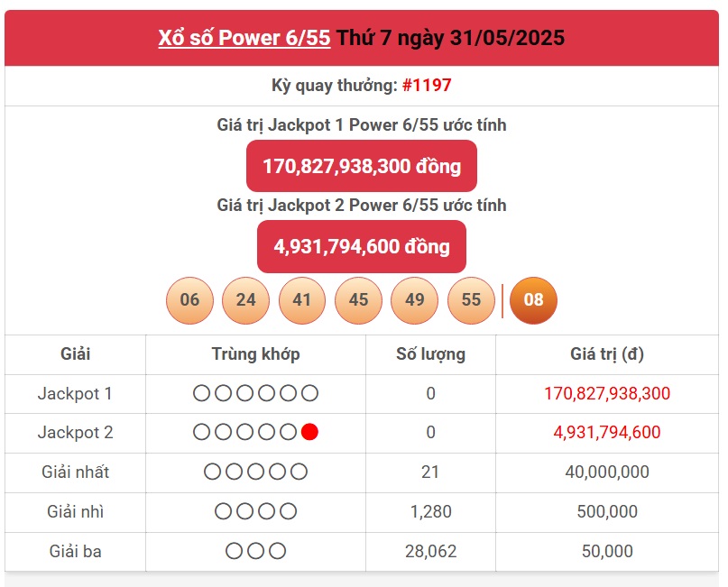Click the Số lượng column header
Image resolution: width=728 pixels, height=587 pixels.
[x=431, y=354]
